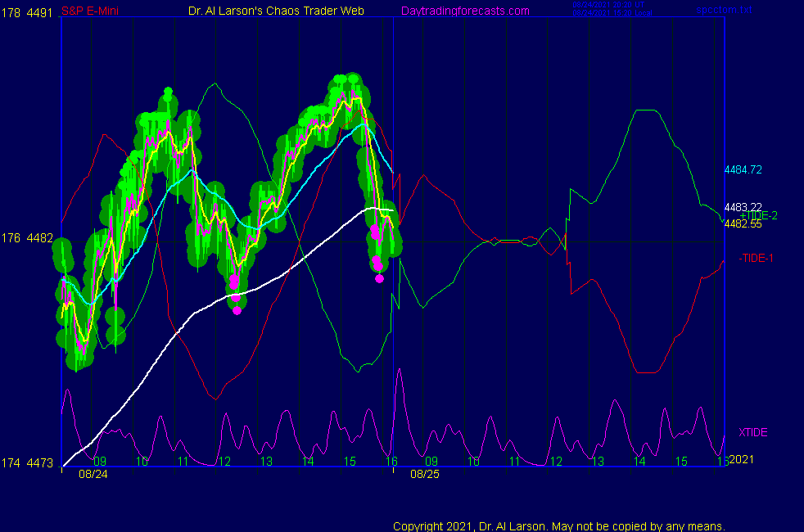Click the 11 hour label for 08/25
804x532 pixels.
point(515,462)
